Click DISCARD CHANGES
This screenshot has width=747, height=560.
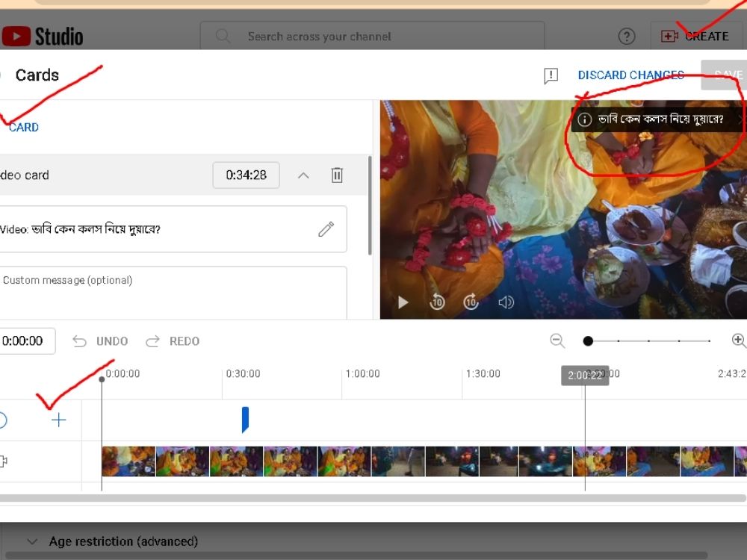click(630, 75)
